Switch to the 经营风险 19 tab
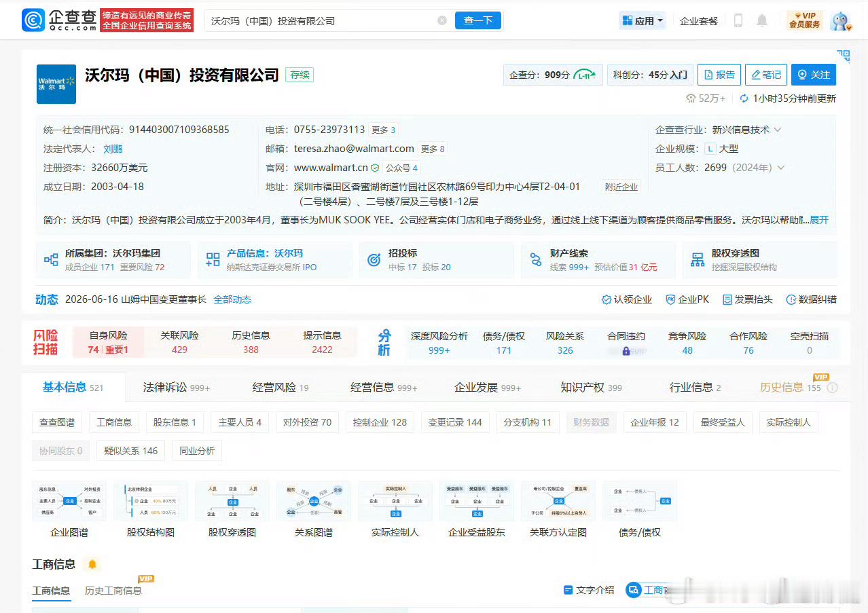Image resolution: width=868 pixels, height=613 pixels. pos(281,388)
